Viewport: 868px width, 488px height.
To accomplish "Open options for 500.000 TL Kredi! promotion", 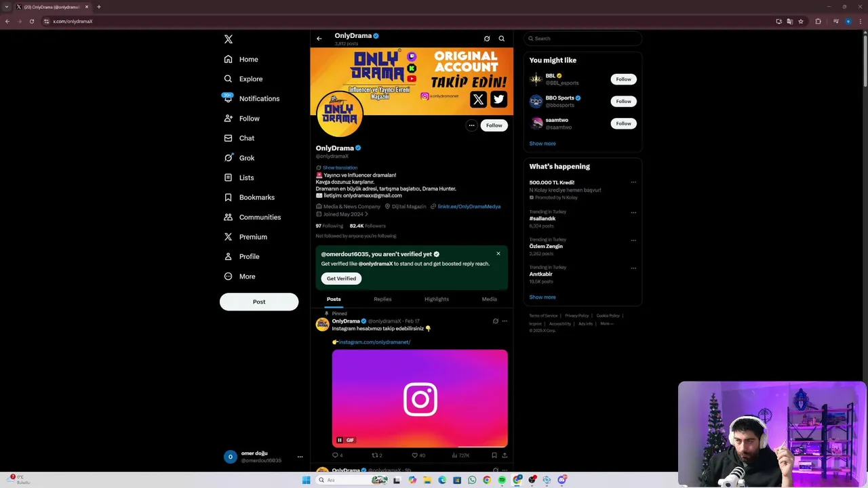I will [633, 182].
